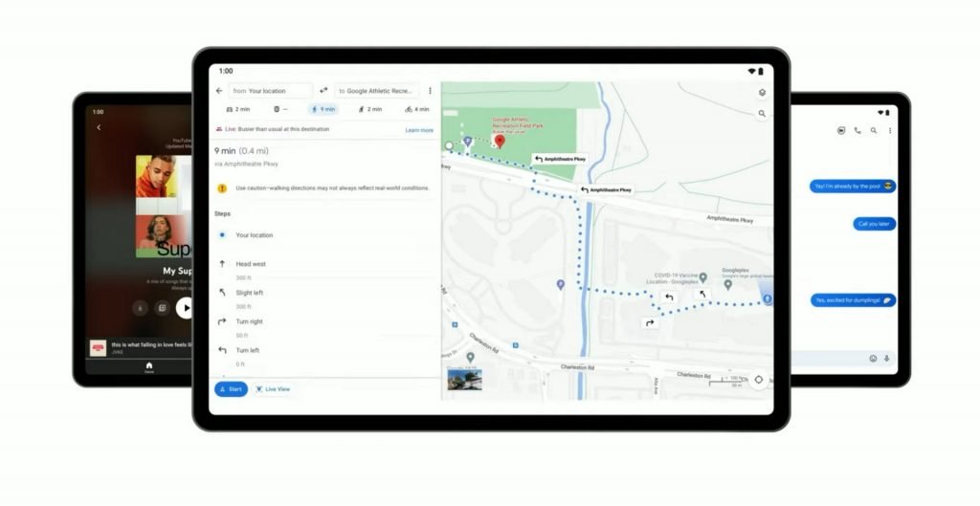
Task: Open the music app mini player track
Action: point(140,348)
